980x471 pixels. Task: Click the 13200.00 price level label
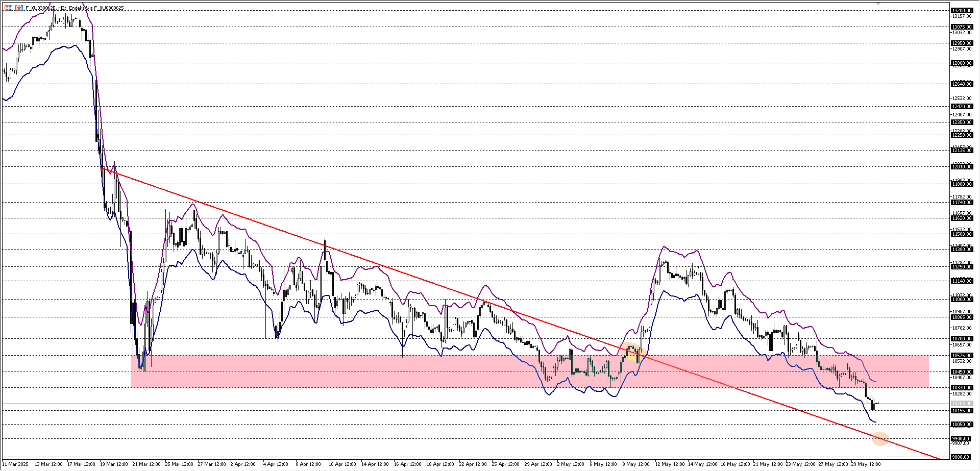[962, 10]
